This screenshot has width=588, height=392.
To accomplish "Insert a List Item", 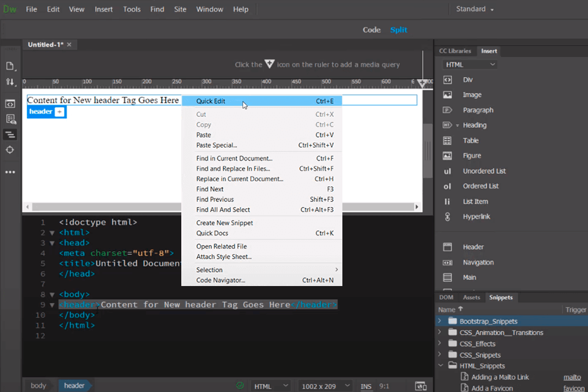I will click(x=475, y=202).
